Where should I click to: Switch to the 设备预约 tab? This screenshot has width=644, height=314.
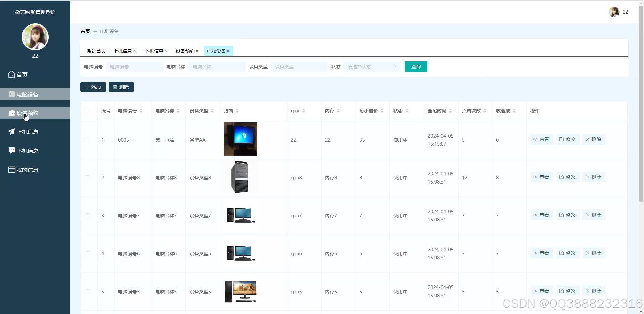click(x=185, y=51)
